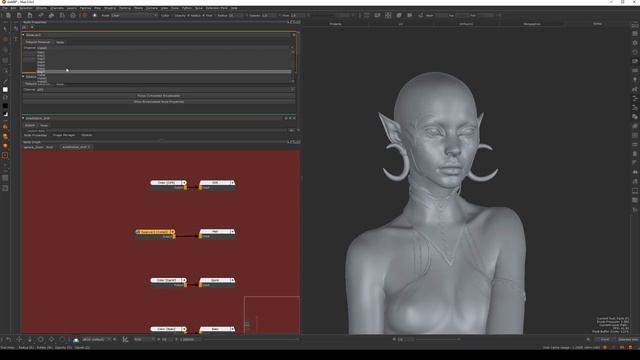This screenshot has height=360, width=640.
Task: Click the grid layout icon in top toolbar
Action: (x=388, y=16)
